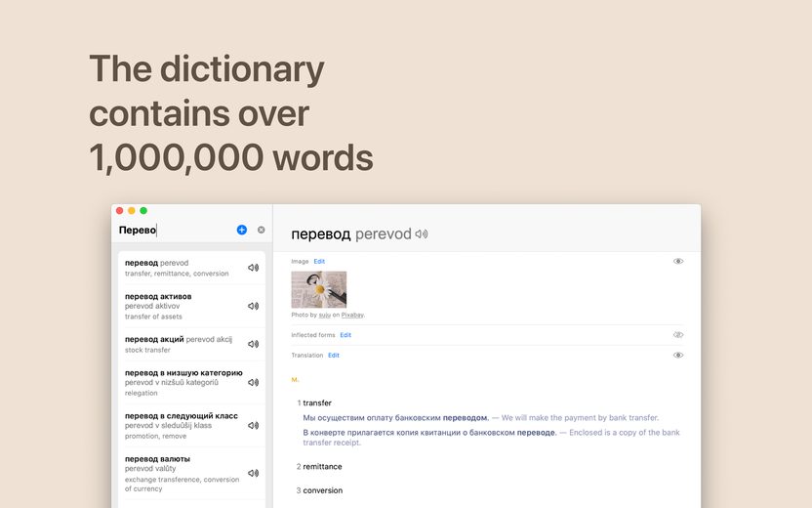Select the перевод активов result
Viewport: 812px width, 508px height.
pyautogui.click(x=191, y=306)
